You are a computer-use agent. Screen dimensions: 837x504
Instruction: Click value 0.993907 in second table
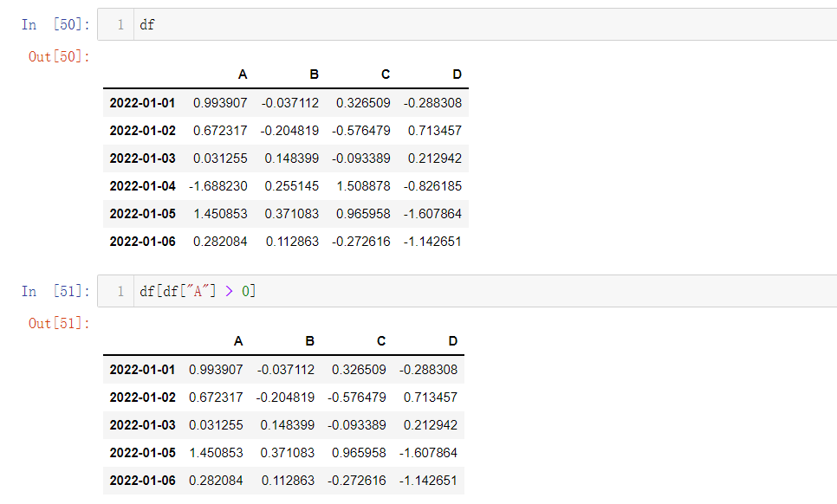(217, 370)
